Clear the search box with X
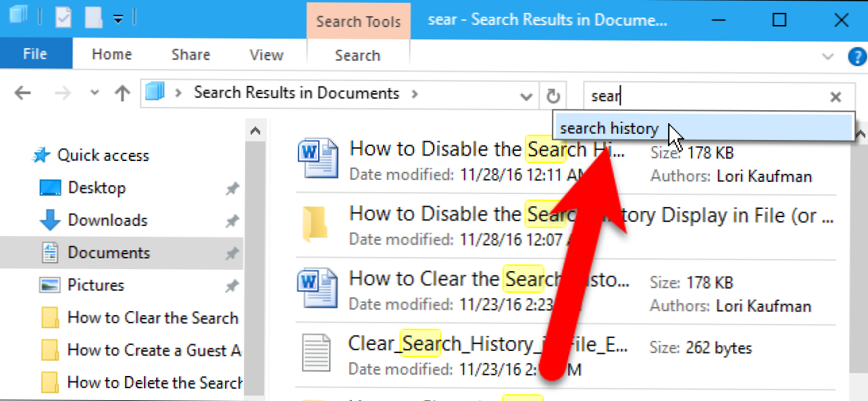The height and width of the screenshot is (401, 868). tap(836, 97)
